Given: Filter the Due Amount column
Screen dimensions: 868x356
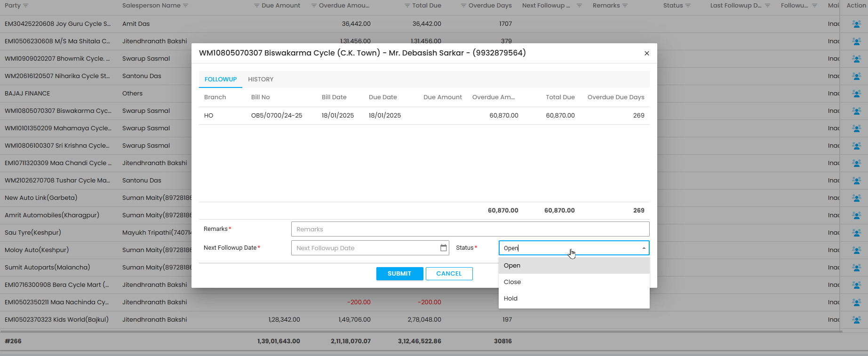Looking at the screenshot, I should [257, 6].
